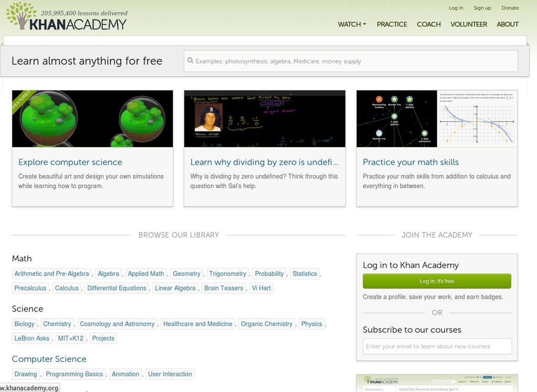Open the User Interaction topic
The image size is (537, 392).
point(170,374)
